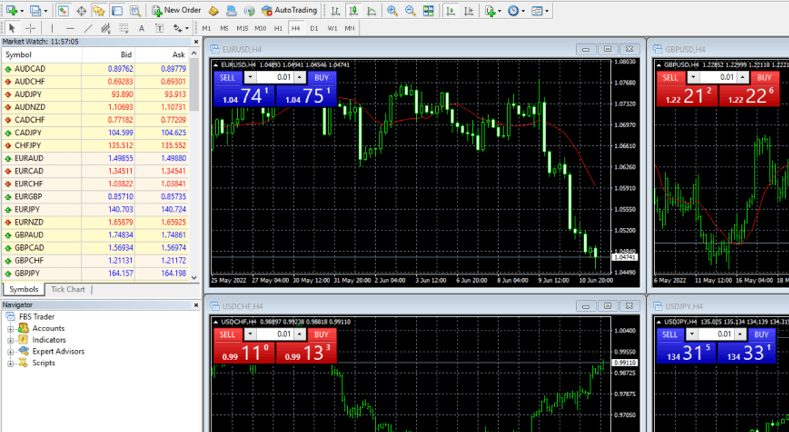Select the Equidistant Channel tool

tap(106, 28)
